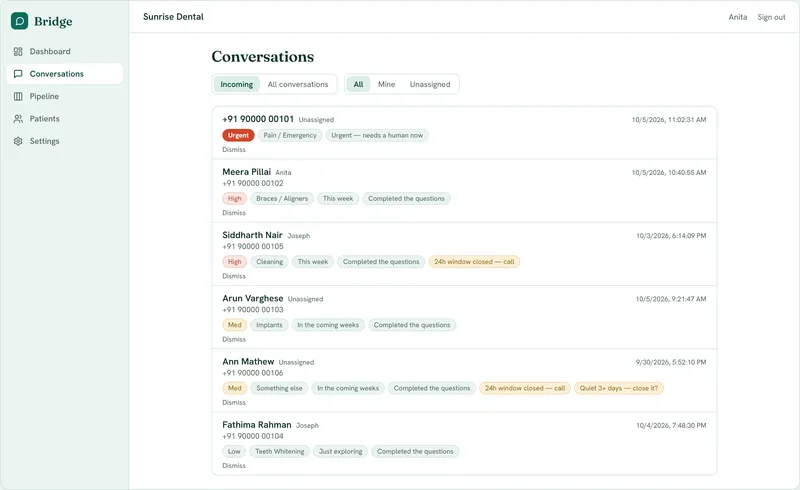
Task: Click the Settings gear icon
Action: point(18,141)
